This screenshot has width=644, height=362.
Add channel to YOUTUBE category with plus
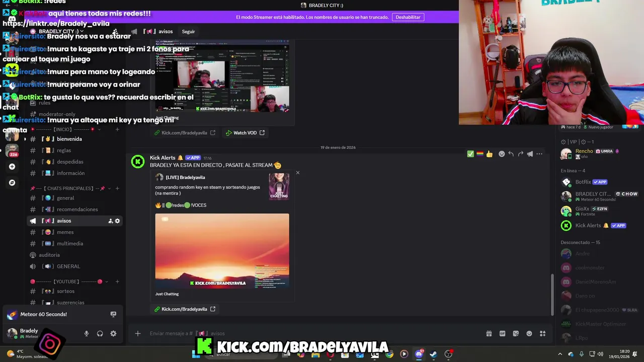(117, 282)
